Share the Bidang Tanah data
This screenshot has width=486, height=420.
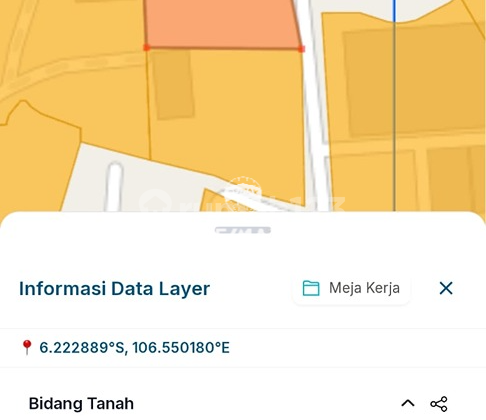(439, 404)
